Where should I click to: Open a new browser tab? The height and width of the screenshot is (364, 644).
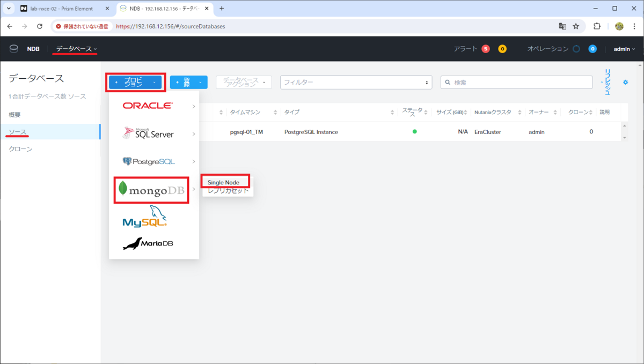point(222,9)
